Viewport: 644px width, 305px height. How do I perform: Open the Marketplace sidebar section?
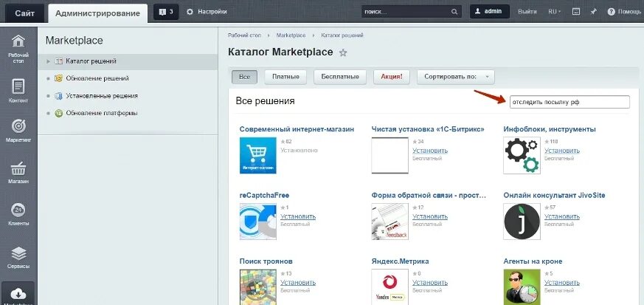point(18,295)
